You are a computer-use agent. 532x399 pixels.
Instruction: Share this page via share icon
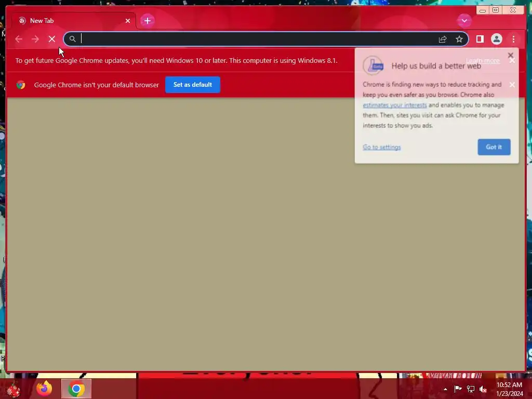(443, 39)
